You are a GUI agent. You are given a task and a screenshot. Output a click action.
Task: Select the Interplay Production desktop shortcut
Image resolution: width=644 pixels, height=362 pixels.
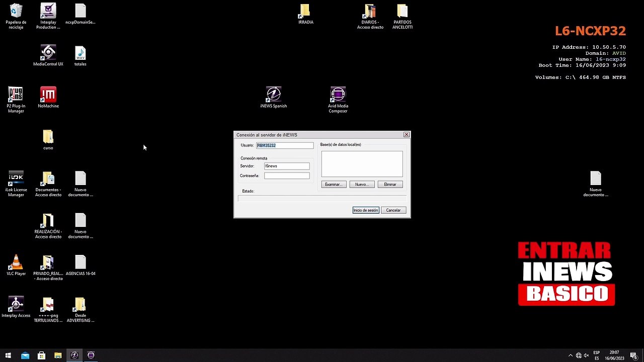pos(48,16)
